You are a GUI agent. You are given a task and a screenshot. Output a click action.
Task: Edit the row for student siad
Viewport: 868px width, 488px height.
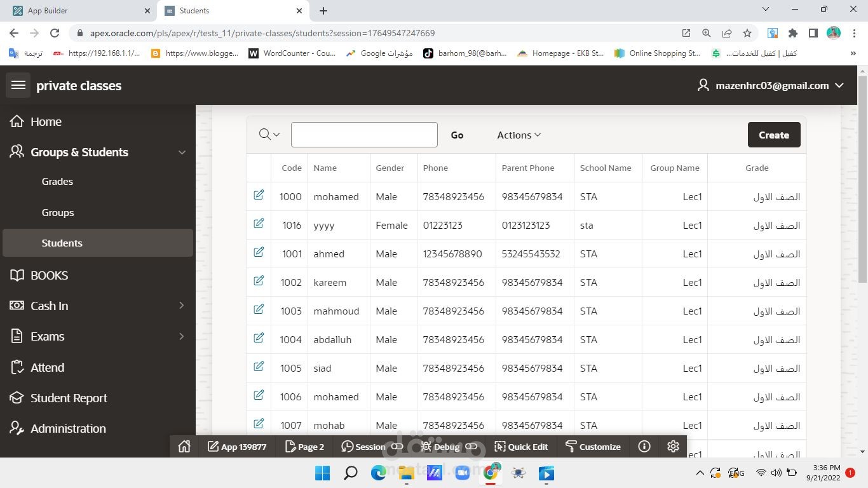(x=259, y=367)
